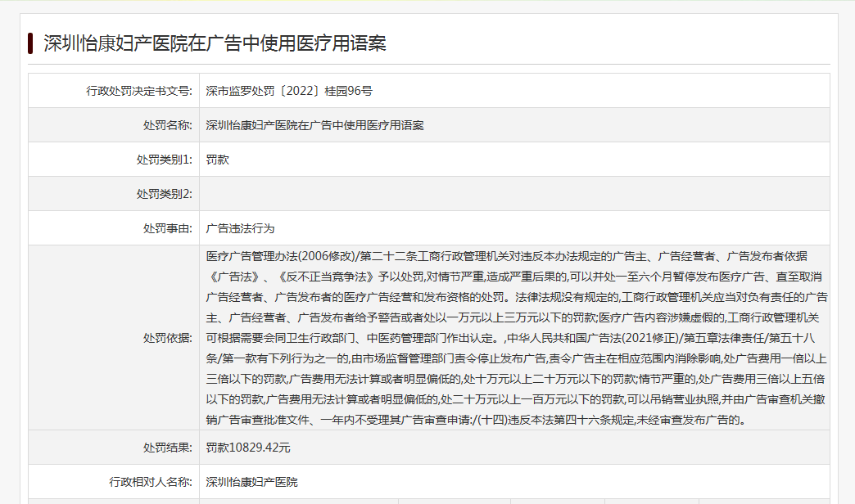
Task: Select label 处罚事由
Action: pos(167,228)
